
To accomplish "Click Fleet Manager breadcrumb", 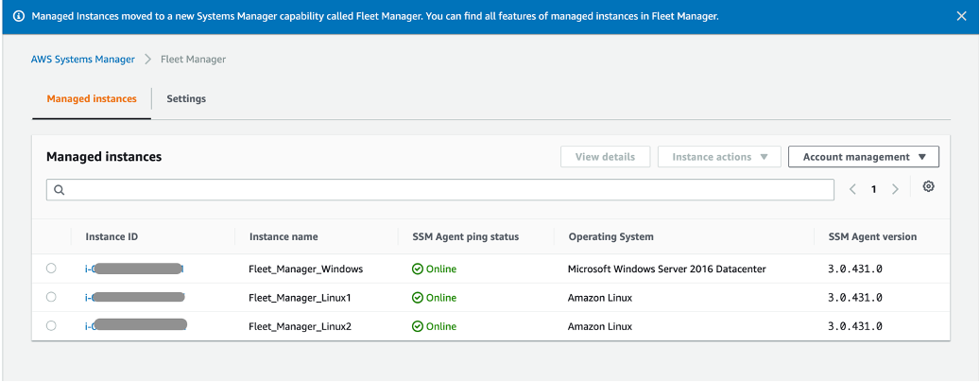I will pos(194,60).
